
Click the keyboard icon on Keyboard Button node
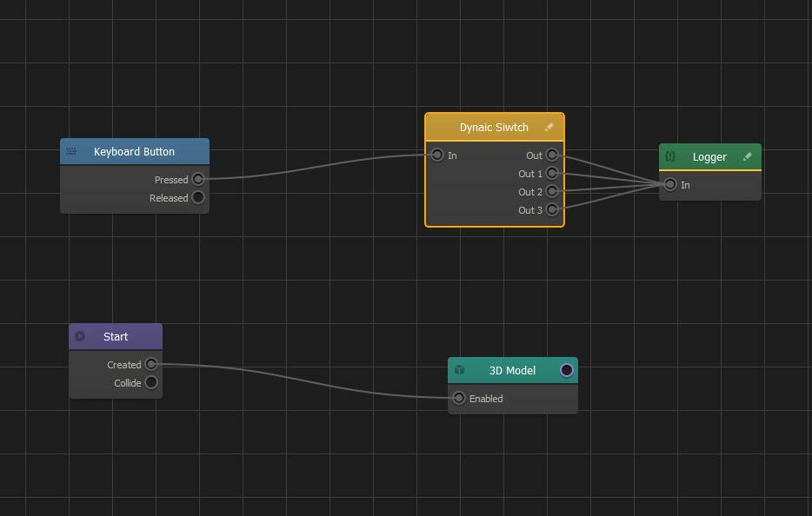(71, 152)
